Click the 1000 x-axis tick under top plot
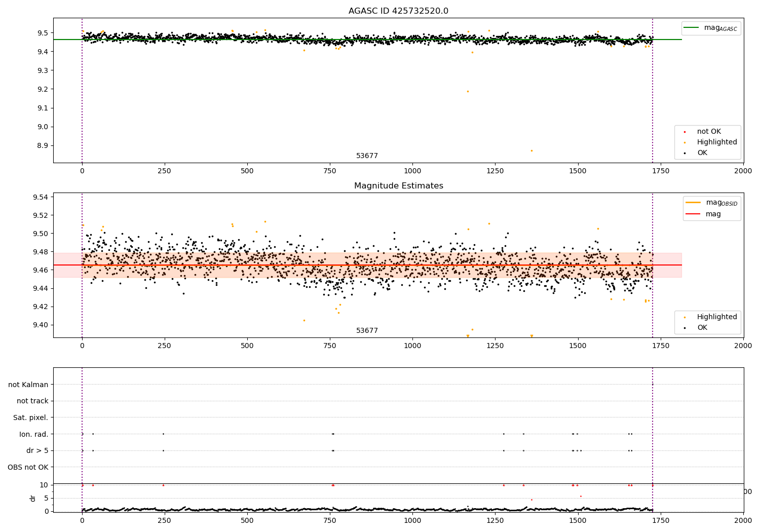Image resolution: width=760 pixels, height=532 pixels. coord(412,171)
